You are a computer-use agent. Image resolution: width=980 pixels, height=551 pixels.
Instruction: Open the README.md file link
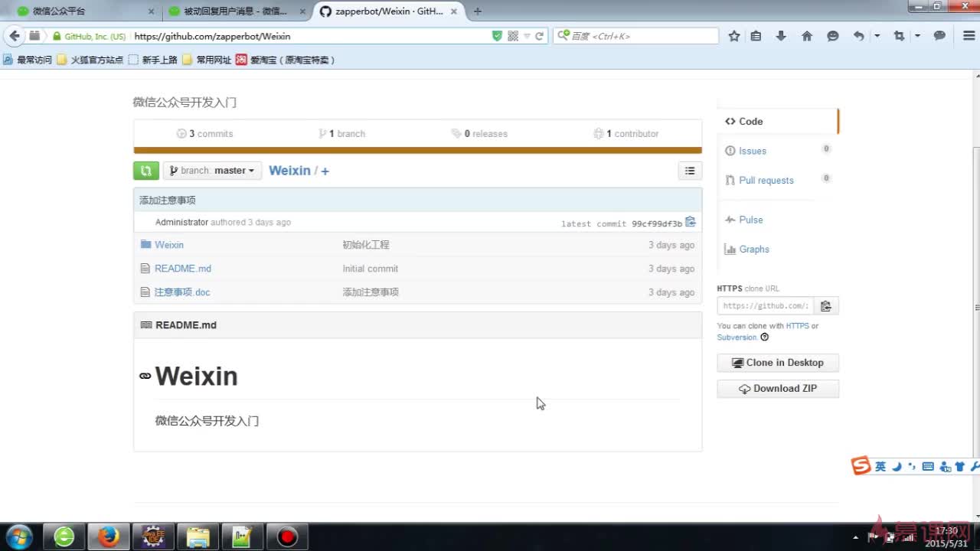pos(183,269)
